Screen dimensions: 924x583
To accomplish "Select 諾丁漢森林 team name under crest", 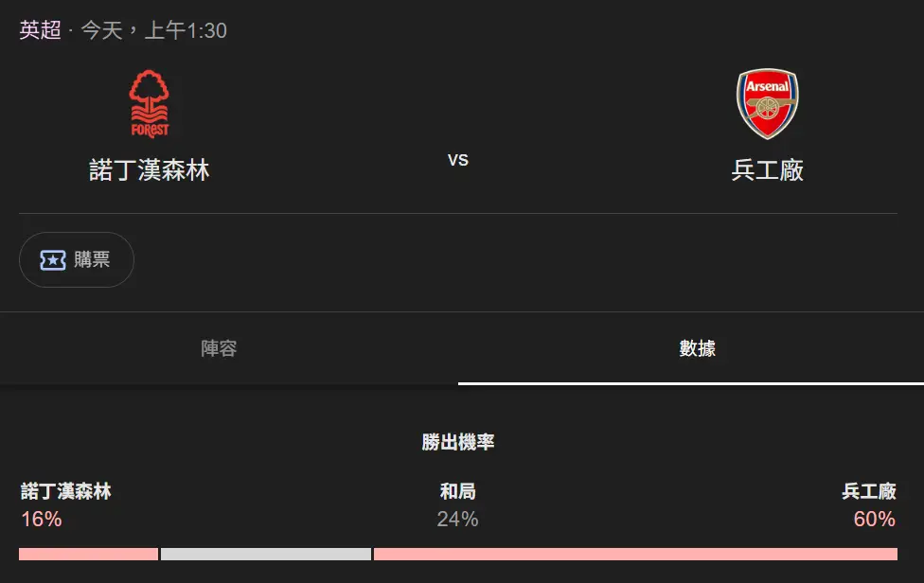I will click(150, 170).
